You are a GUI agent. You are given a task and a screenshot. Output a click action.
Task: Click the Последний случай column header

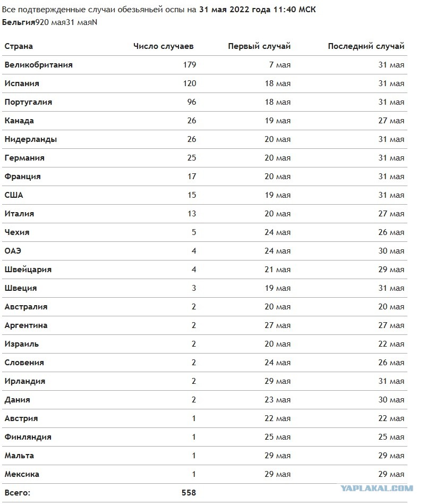point(366,46)
